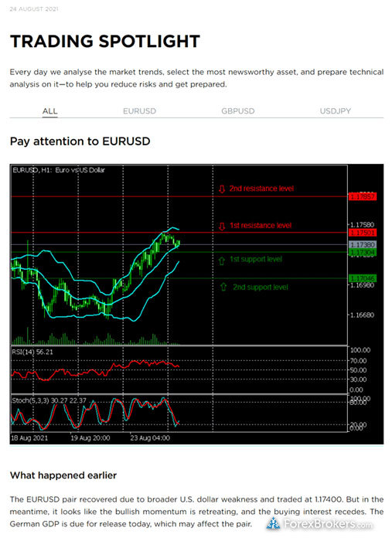Click the 1.16680 price axis value
The width and height of the screenshot is (392, 541).
click(x=363, y=315)
